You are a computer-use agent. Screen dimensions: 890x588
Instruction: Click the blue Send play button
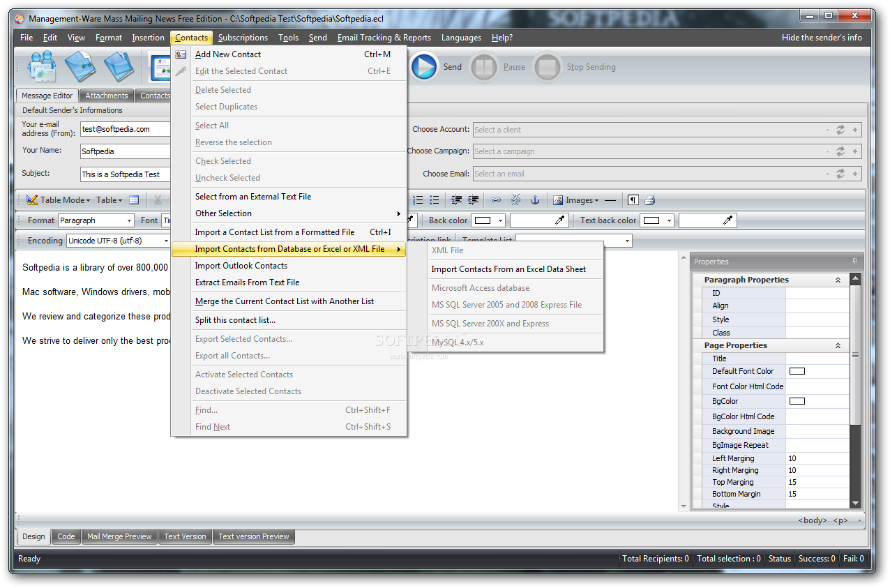click(x=423, y=67)
